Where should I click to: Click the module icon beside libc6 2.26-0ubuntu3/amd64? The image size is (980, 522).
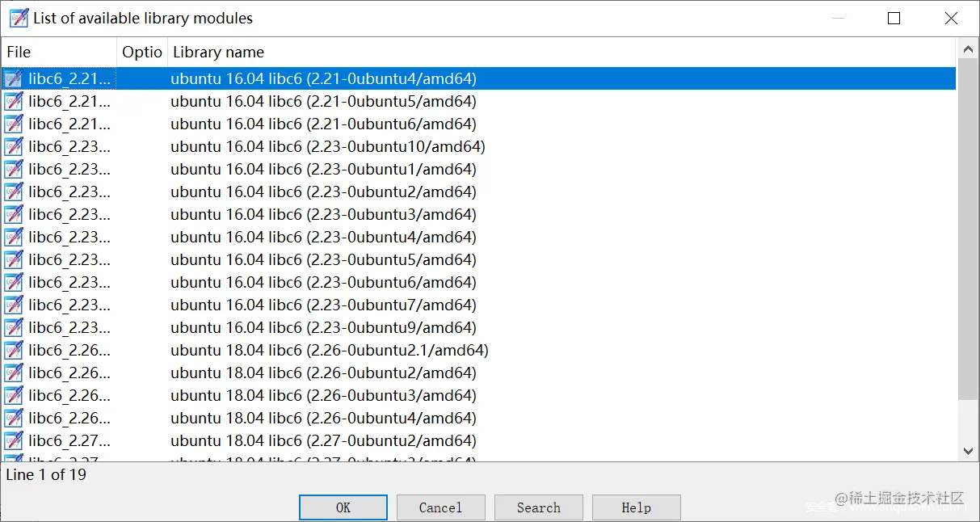(x=13, y=396)
